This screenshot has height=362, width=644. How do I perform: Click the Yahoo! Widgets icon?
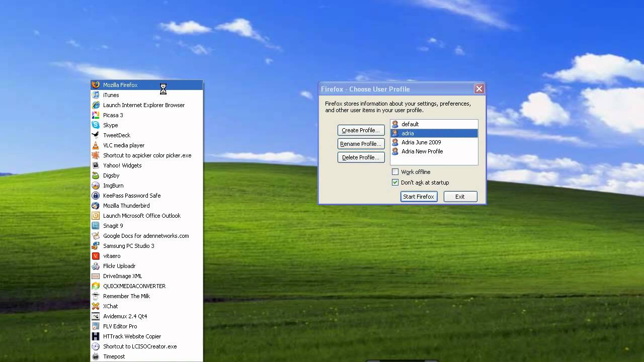[96, 165]
